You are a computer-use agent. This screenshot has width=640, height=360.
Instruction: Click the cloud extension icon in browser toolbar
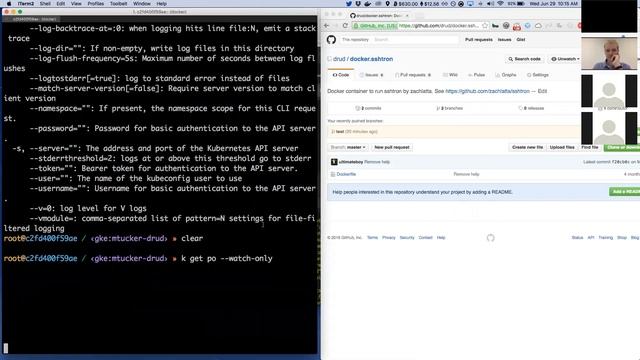538,26
